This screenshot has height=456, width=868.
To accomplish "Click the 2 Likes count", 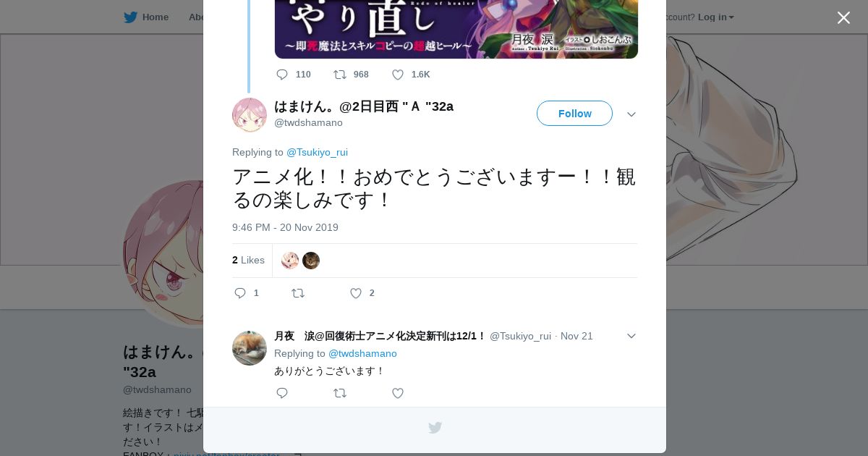I will click(x=248, y=260).
